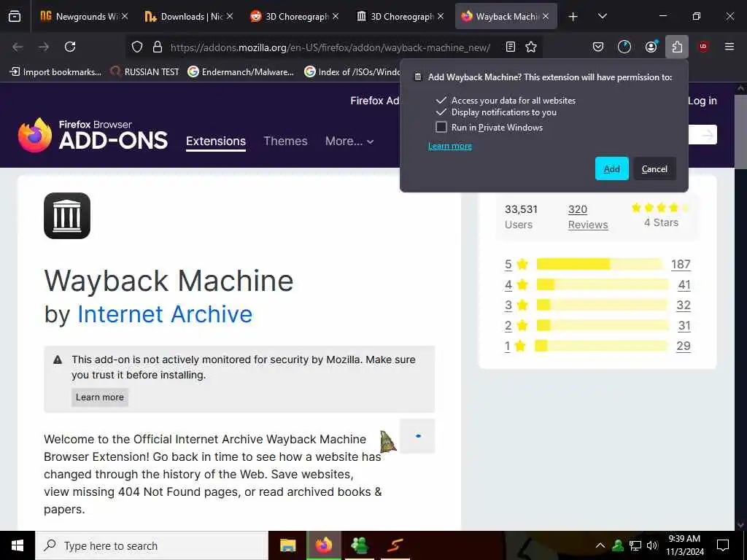The image size is (747, 560).
Task: Open File Explorer from the taskbar
Action: (x=287, y=545)
